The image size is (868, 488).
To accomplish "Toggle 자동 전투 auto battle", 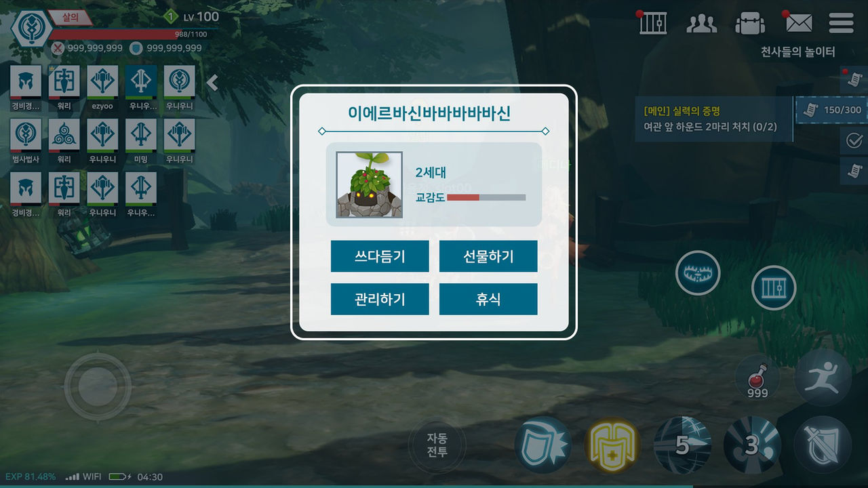I will click(x=437, y=445).
